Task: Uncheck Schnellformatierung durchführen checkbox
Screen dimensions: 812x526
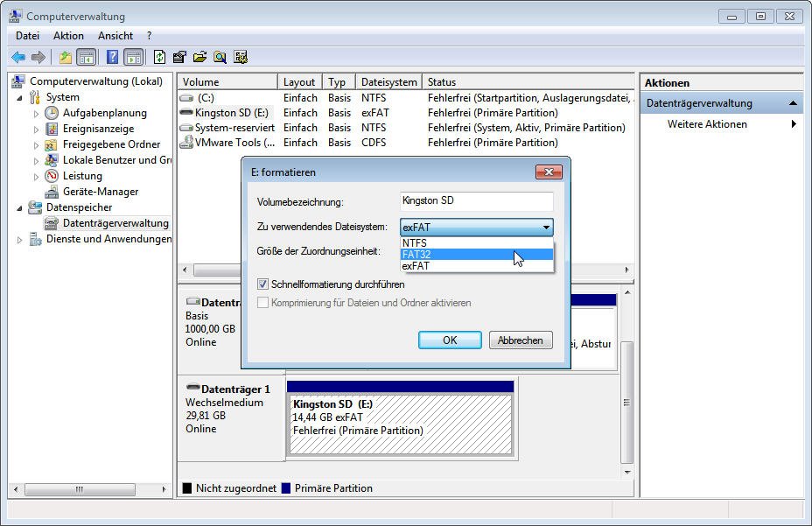Action: point(262,284)
